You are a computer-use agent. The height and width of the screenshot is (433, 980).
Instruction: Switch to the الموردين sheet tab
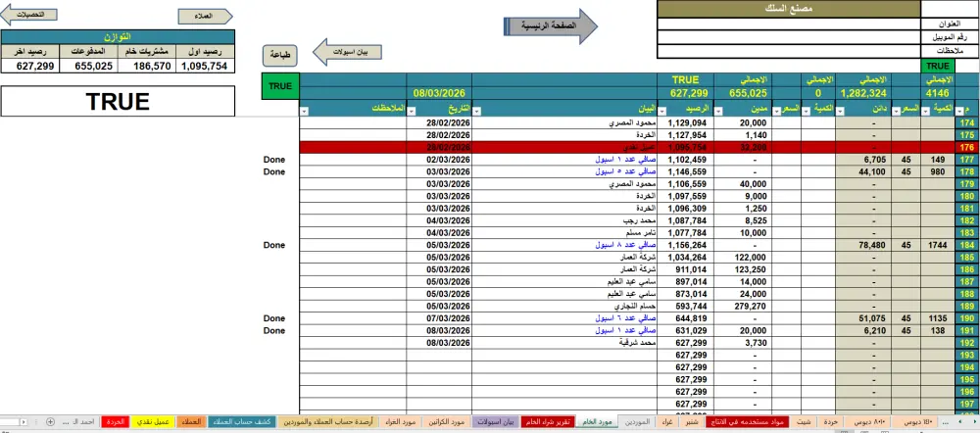(637, 422)
